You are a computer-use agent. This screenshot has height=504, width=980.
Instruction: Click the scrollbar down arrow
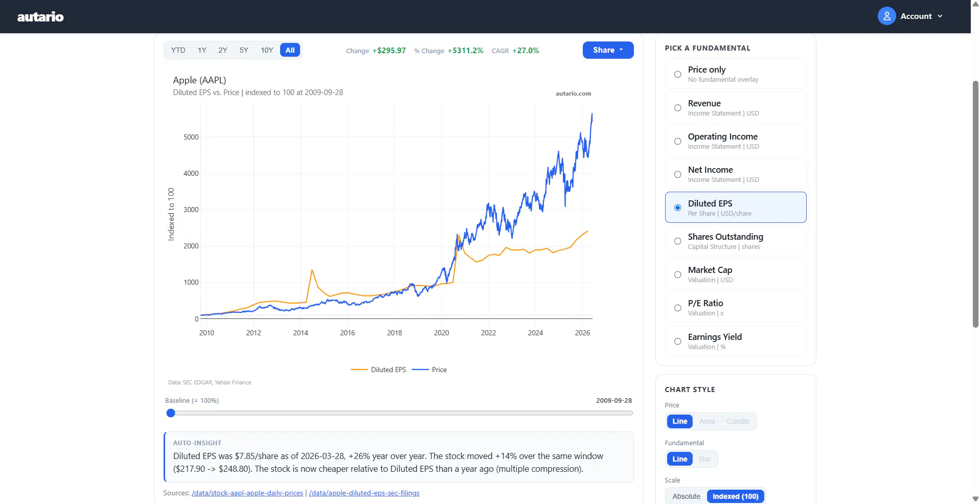975,498
